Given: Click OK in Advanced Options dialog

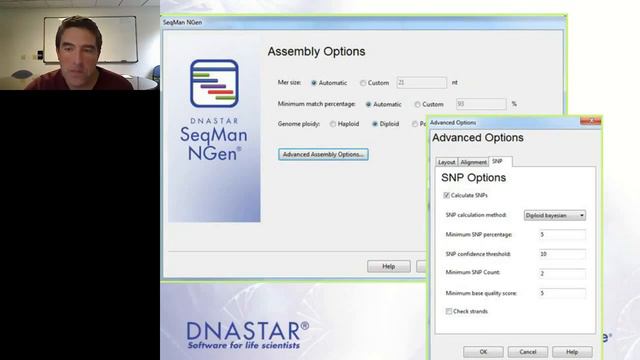Looking at the screenshot, I should (483, 351).
